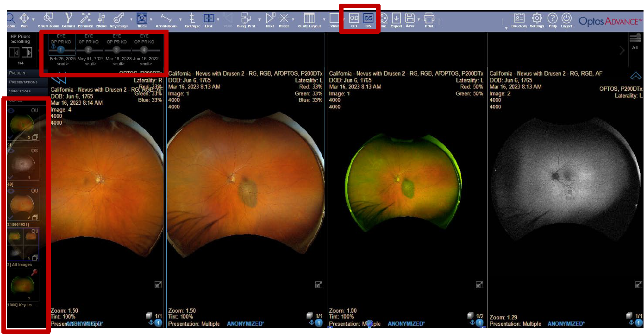Choose the Annotations tool
Viewport: 644px width, 335px height.
[x=166, y=18]
